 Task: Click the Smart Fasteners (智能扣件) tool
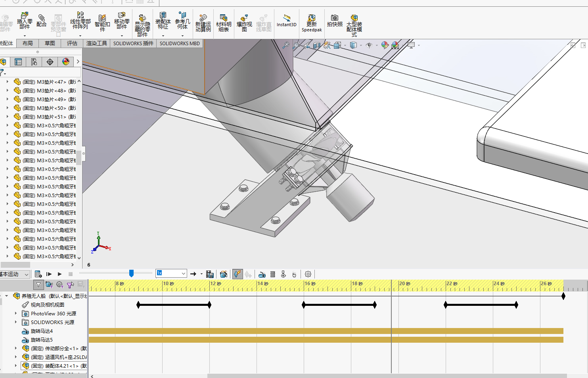102,23
